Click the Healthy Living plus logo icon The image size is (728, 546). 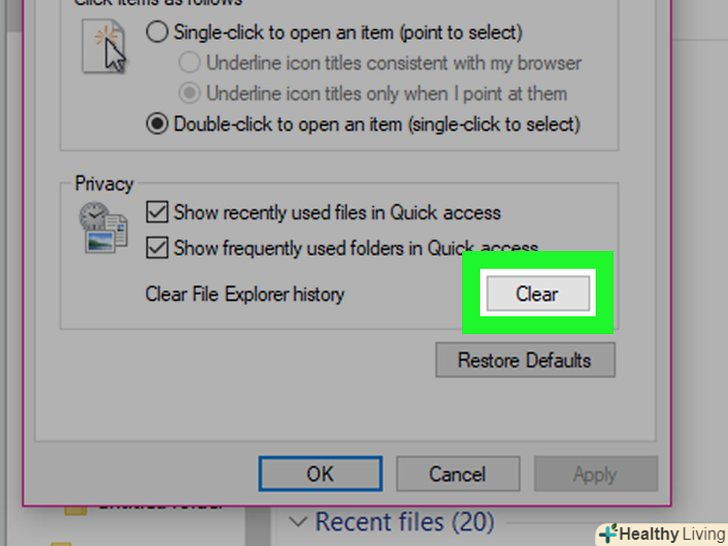tap(608, 533)
